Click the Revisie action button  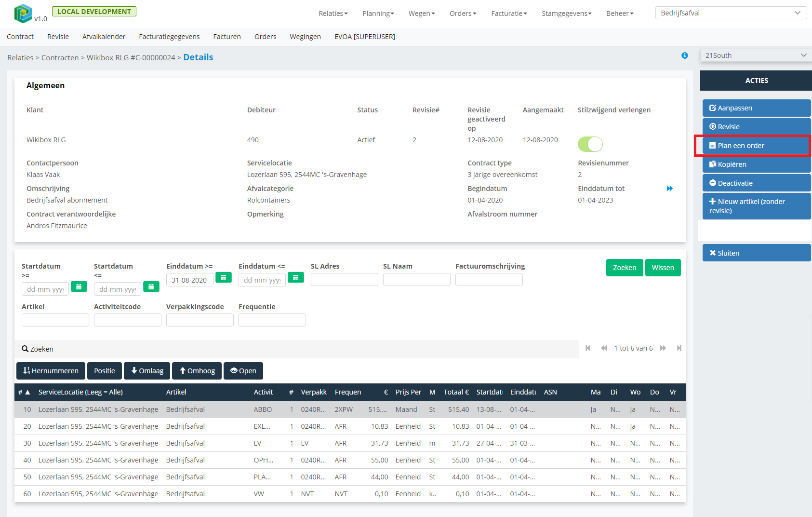[x=757, y=127]
